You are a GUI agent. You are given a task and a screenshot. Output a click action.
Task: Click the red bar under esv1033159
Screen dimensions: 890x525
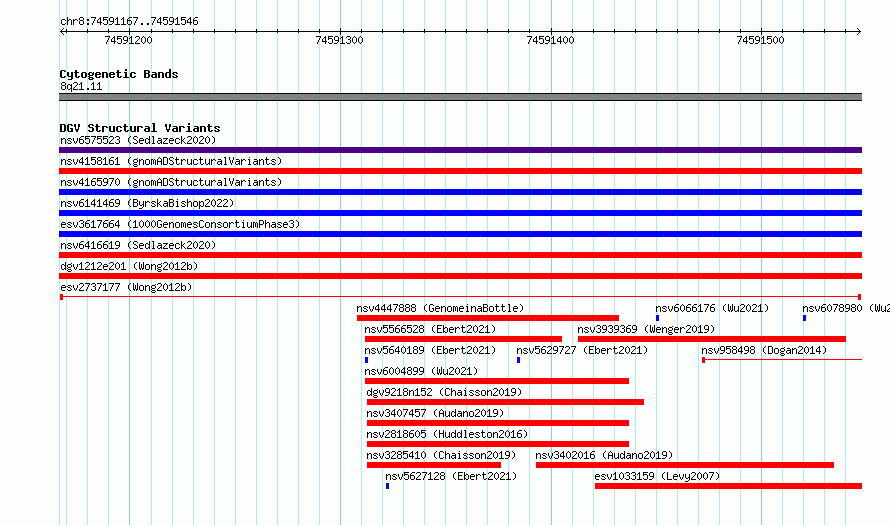pyautogui.click(x=728, y=486)
